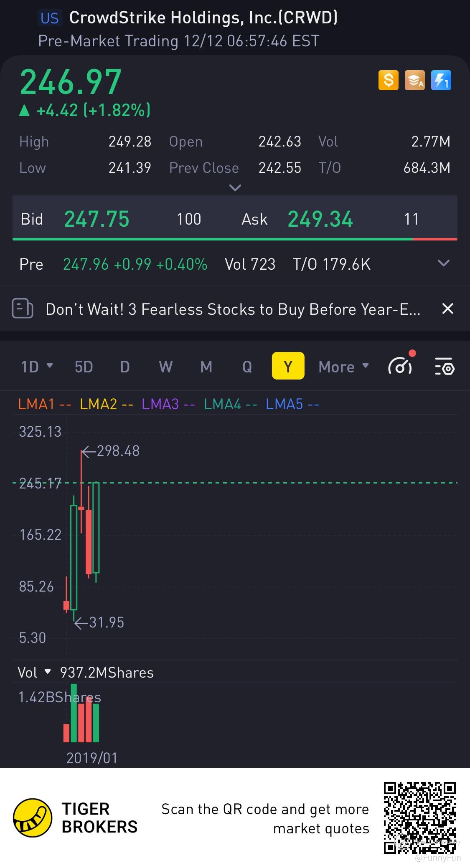470x868 pixels.
Task: Open the 1D timeframe dropdown
Action: (37, 367)
